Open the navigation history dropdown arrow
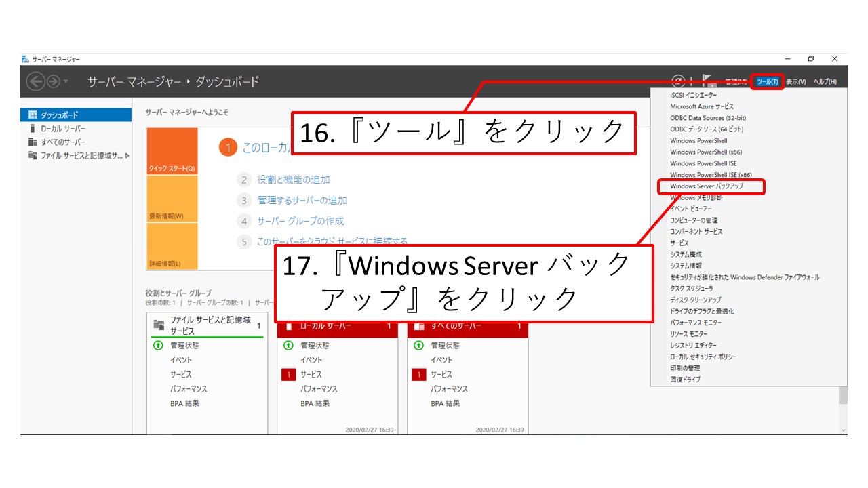Viewport: 868px width, 488px height. pos(66,82)
